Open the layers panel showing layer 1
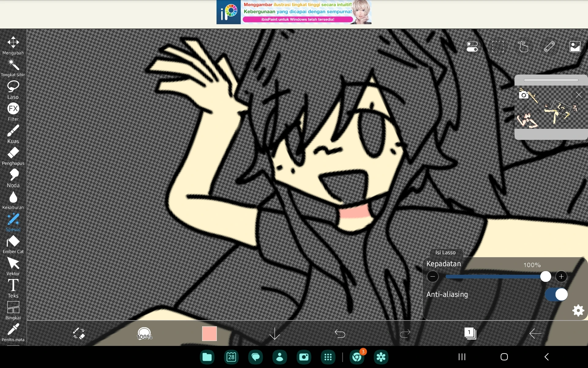Viewport: 588px width, 368px height. [470, 334]
